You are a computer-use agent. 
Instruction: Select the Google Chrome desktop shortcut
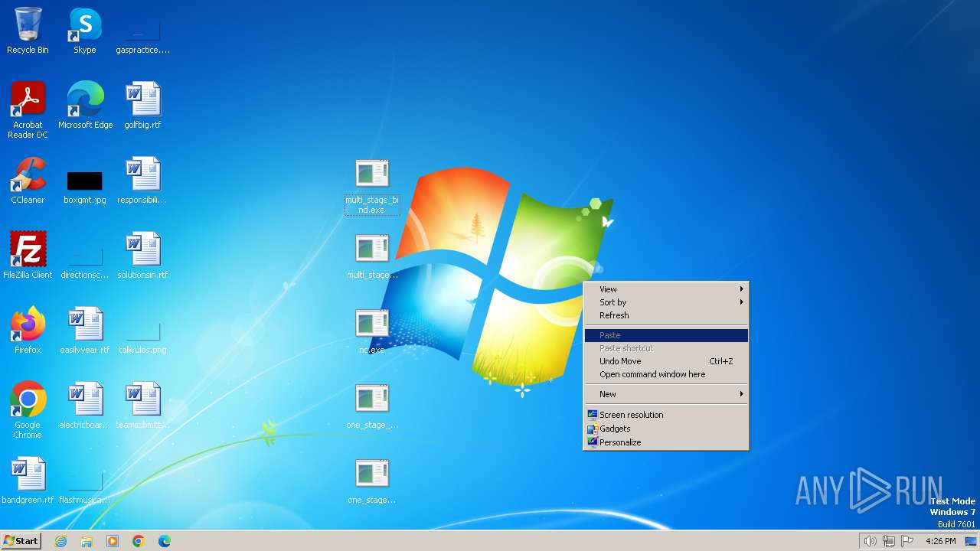point(28,410)
